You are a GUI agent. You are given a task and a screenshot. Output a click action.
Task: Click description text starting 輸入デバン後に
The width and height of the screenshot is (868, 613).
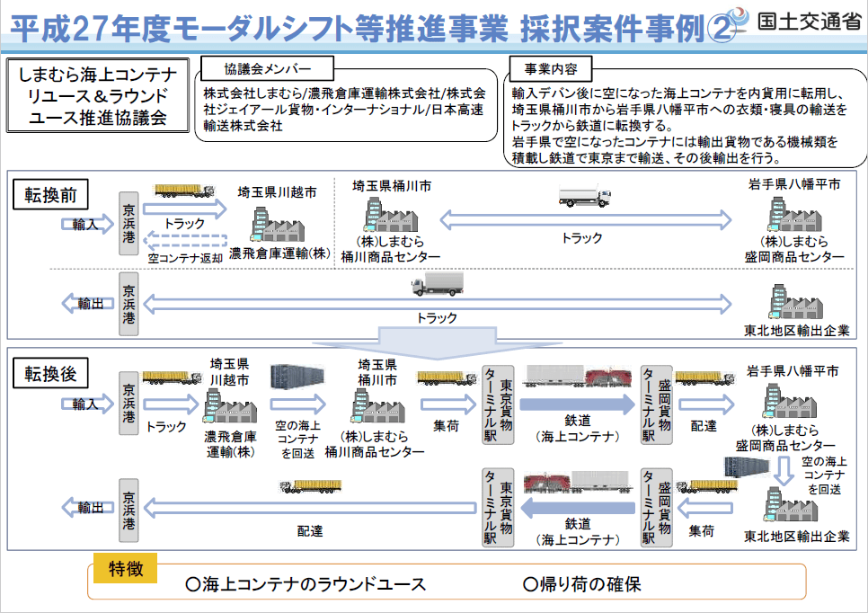click(679, 126)
